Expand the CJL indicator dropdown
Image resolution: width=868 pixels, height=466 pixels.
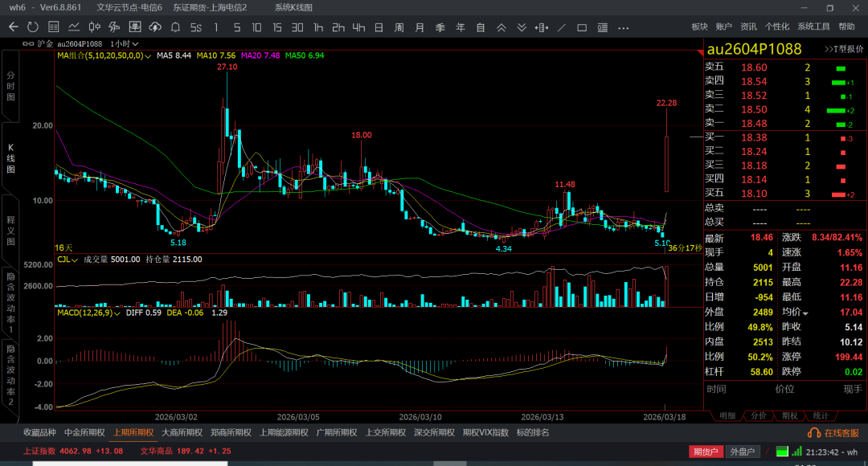(76, 260)
